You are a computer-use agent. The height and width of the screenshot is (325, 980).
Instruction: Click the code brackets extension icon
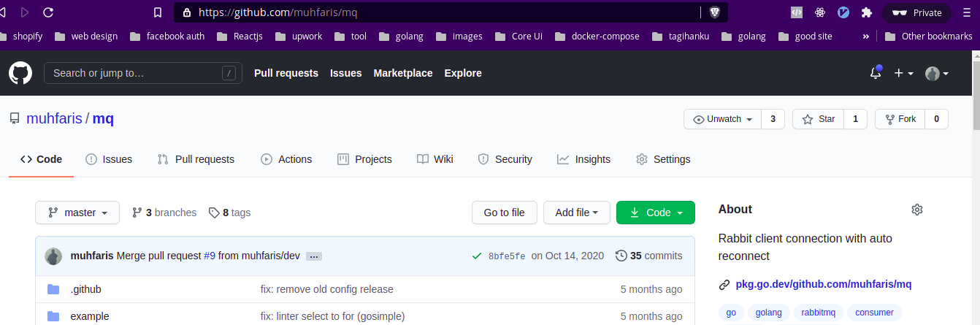pyautogui.click(x=797, y=12)
